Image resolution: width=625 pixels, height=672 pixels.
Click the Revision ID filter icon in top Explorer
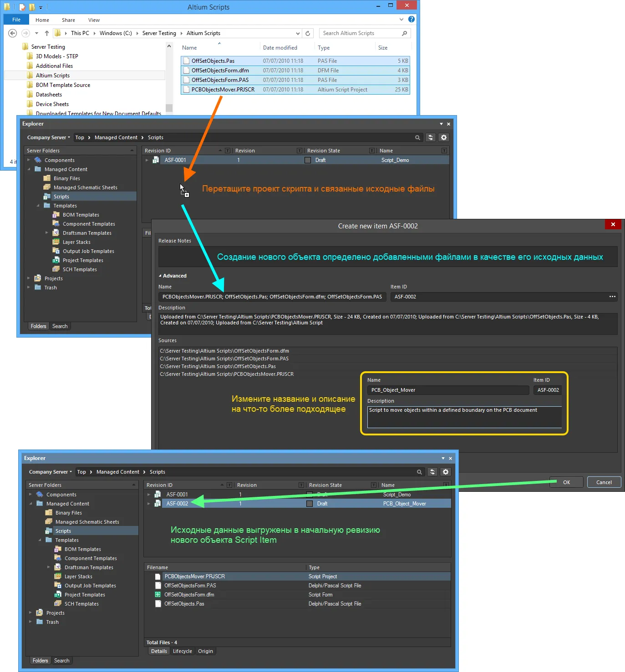[x=228, y=151]
